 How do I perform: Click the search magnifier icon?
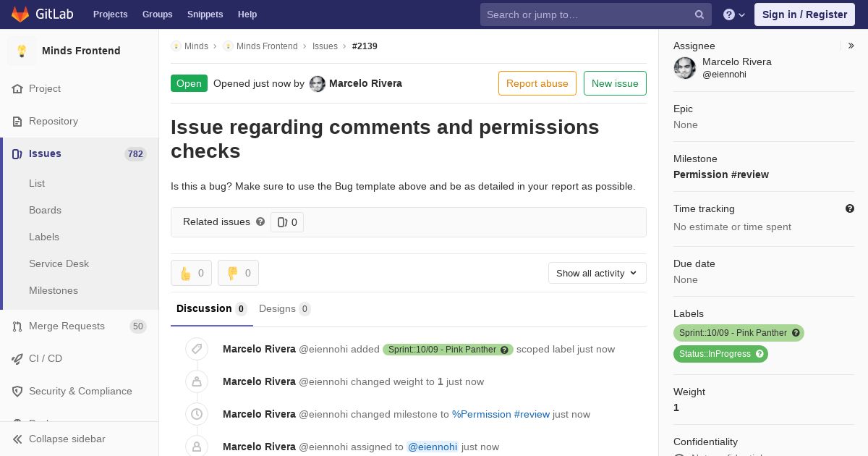coord(699,14)
